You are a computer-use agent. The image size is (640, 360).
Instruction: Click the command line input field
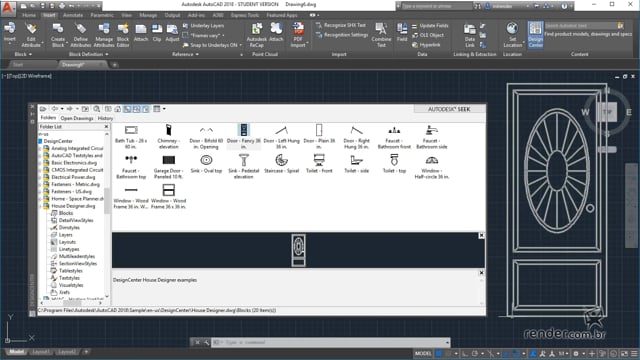tap(329, 342)
